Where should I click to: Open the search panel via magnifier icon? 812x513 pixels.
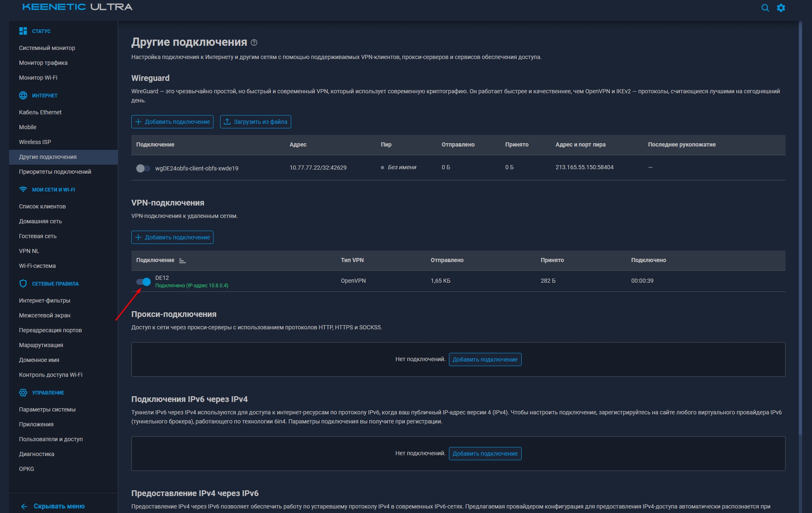pos(765,8)
